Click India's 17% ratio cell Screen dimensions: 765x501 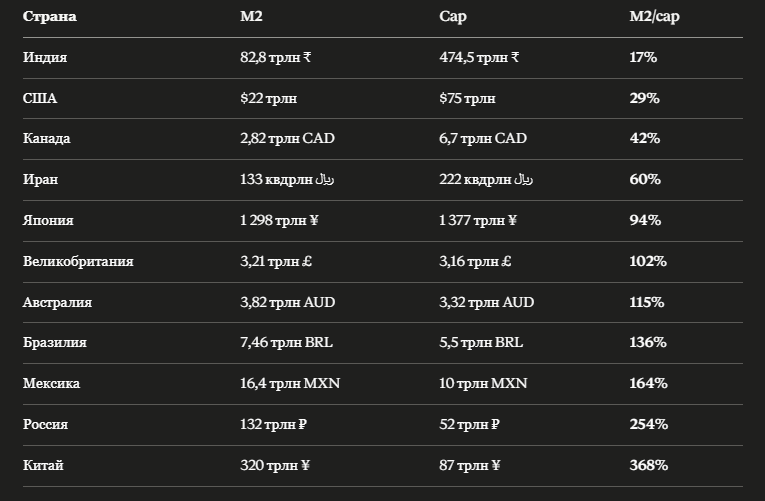pos(643,57)
